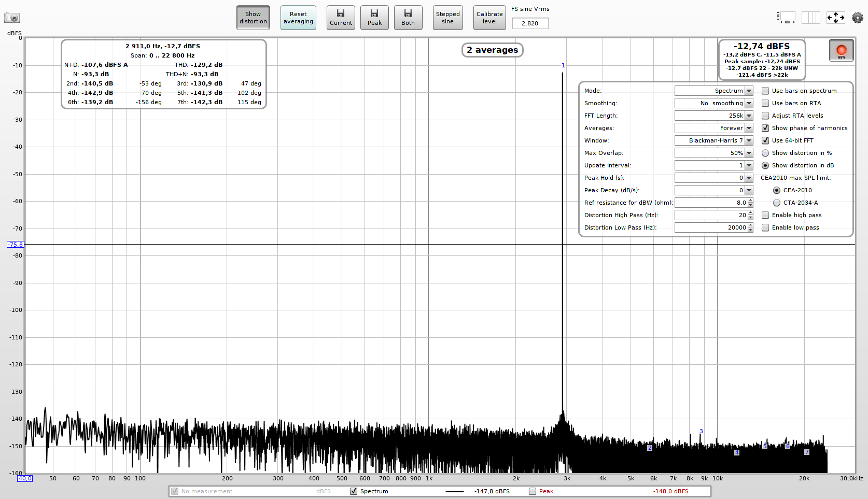Image resolution: width=868 pixels, height=499 pixels.
Task: Open the Smoothing dropdown
Action: (x=714, y=103)
